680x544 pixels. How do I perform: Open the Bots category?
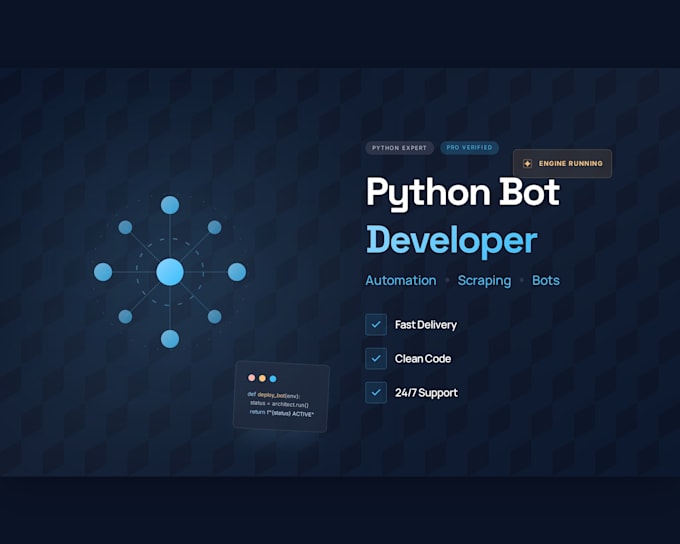coord(546,280)
